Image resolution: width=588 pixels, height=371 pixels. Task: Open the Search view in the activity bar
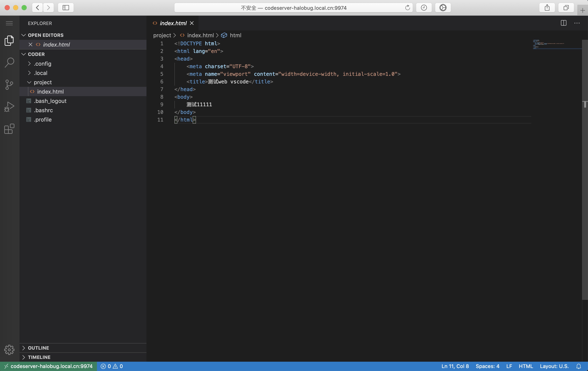(x=9, y=62)
